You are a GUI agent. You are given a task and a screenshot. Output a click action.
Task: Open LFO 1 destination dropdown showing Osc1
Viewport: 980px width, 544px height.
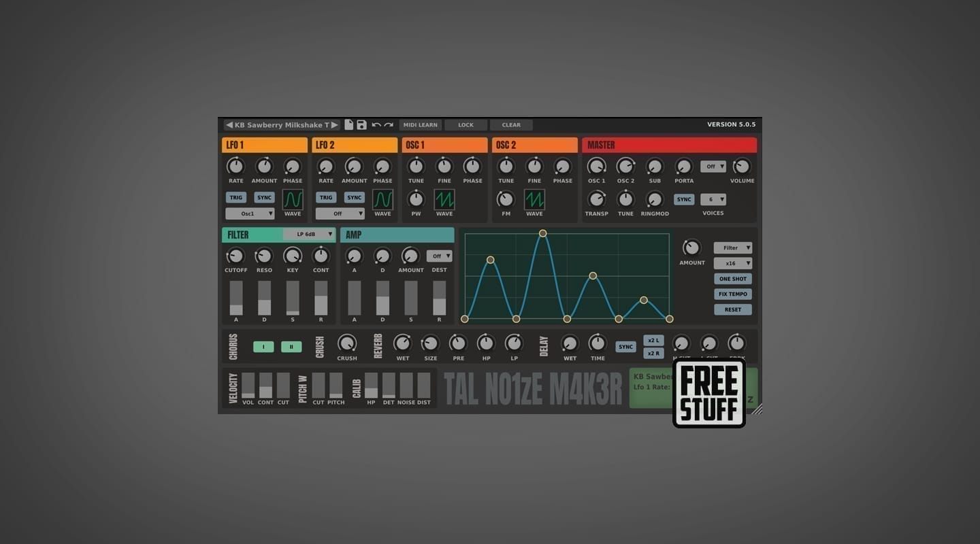coord(250,214)
